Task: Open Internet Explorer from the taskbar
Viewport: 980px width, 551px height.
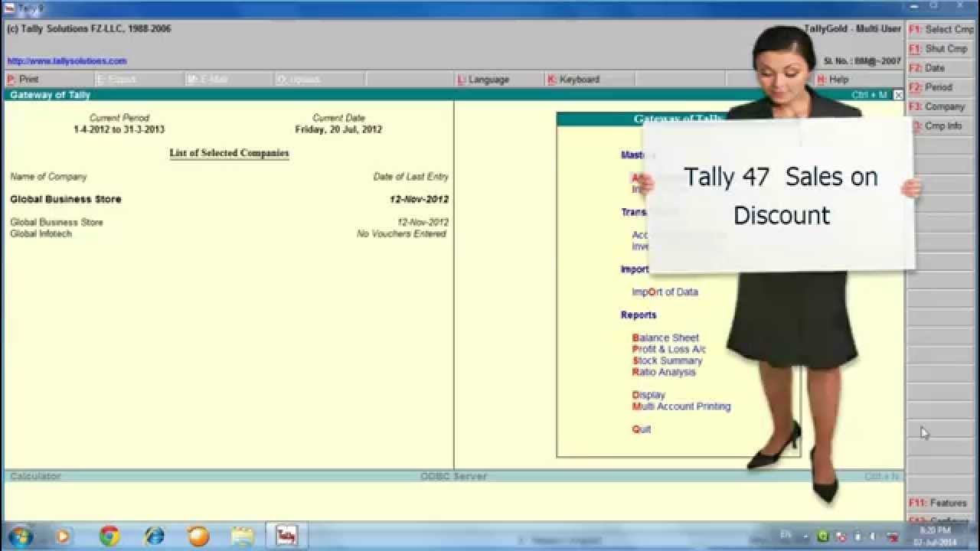Action: [x=154, y=536]
